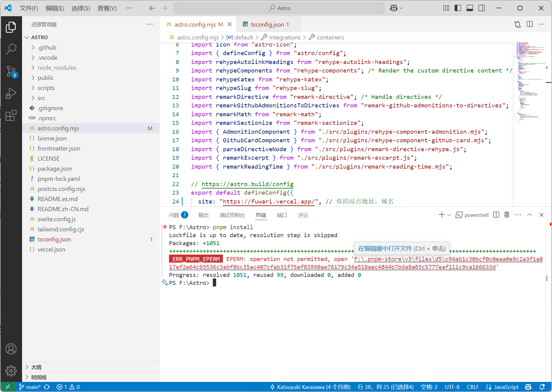Click the integrations breadcrumb
Viewport: 552px width, 392px height.
pyautogui.click(x=285, y=37)
